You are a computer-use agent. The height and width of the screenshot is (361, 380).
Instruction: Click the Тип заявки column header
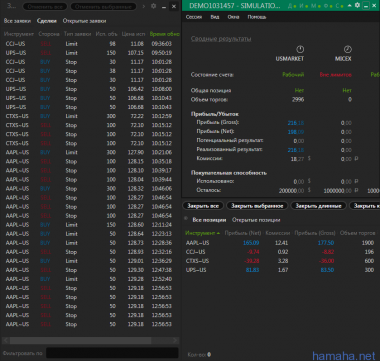78,34
